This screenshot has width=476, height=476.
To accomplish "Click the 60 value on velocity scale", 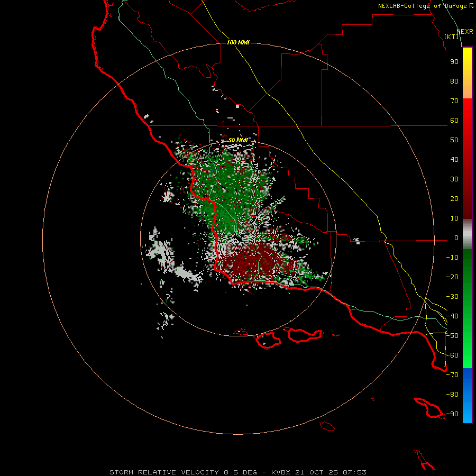I will tap(454, 121).
